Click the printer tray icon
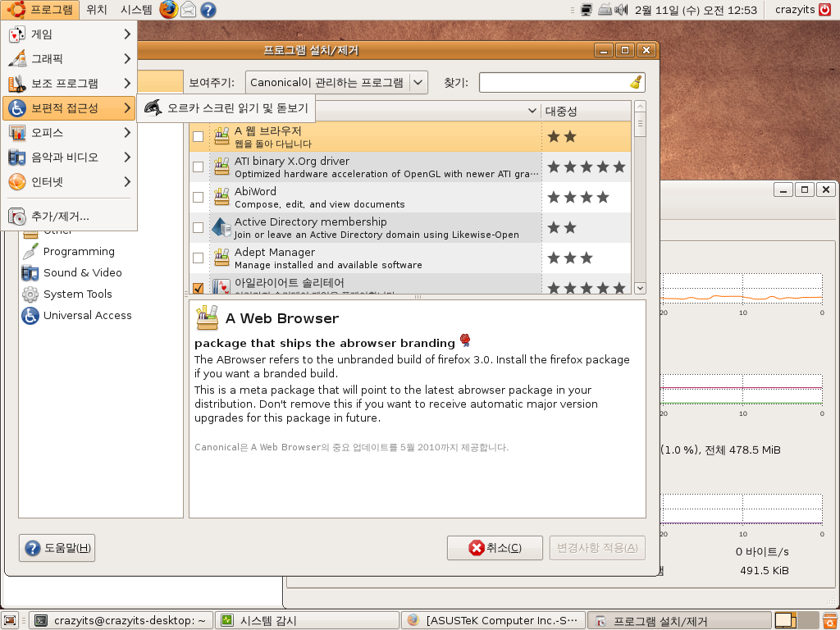This screenshot has height=630, width=840. pyautogui.click(x=605, y=10)
